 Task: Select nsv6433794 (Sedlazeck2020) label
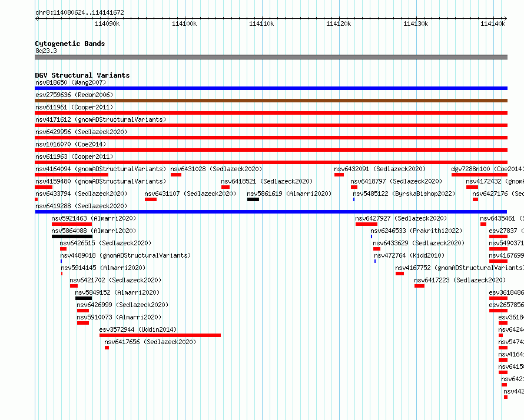[x=81, y=194]
